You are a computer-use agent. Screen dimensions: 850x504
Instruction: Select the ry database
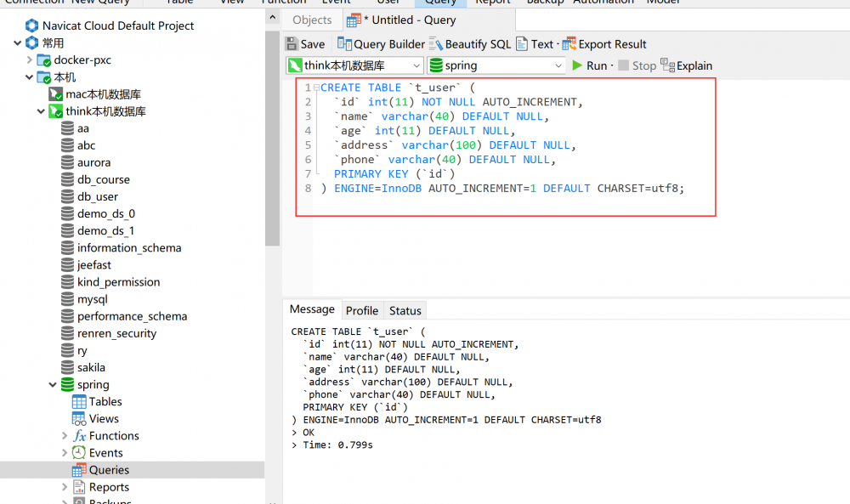coord(82,351)
